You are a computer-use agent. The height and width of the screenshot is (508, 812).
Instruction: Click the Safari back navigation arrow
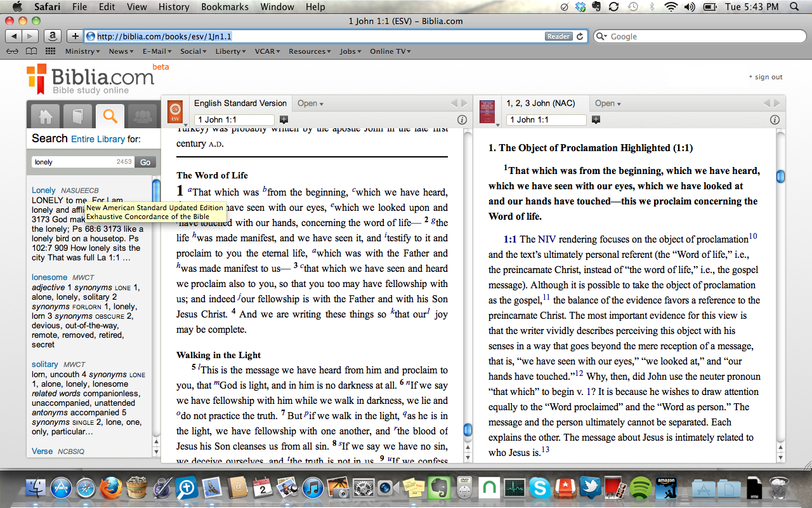click(x=14, y=36)
